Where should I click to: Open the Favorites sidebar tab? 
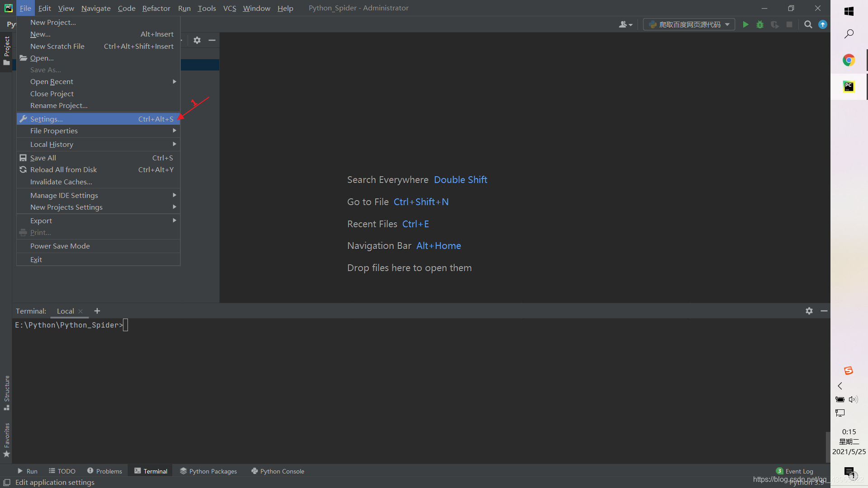click(6, 440)
